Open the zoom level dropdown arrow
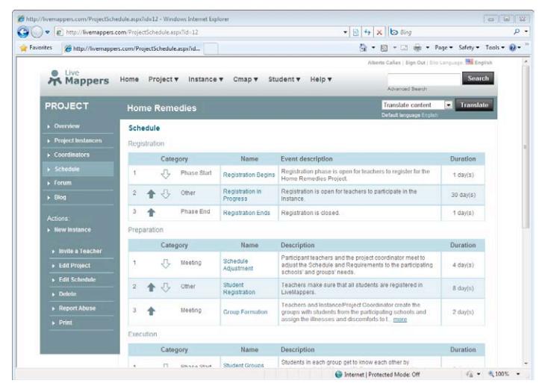This screenshot has width=548, height=392. point(518,374)
